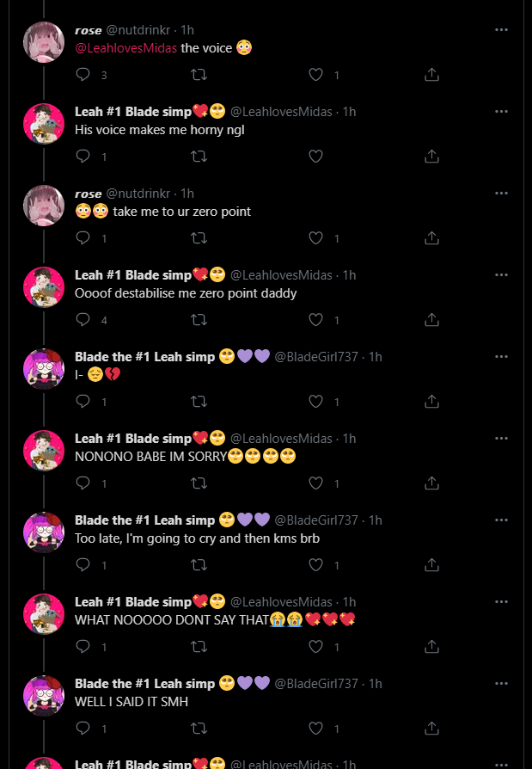Open @BladeGirl737 handle on "Too late" tweet

(x=315, y=520)
